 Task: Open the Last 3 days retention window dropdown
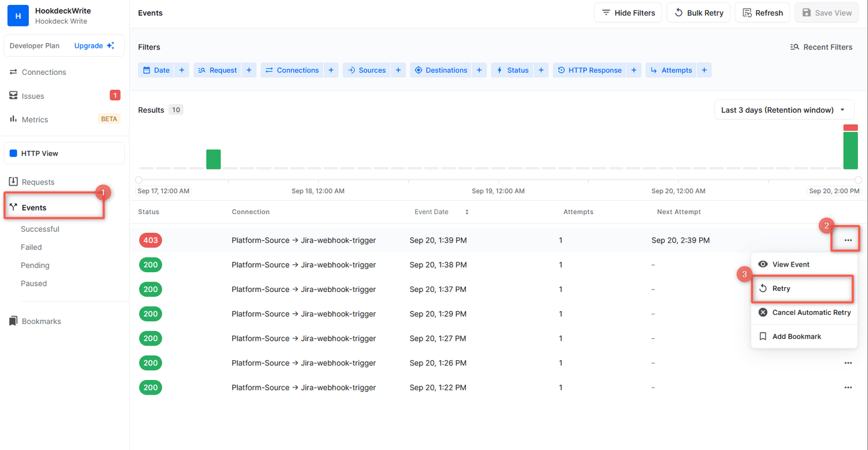coord(784,109)
